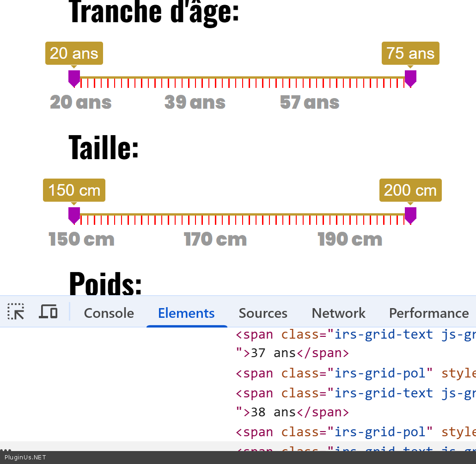Click the gold "200 cm" tooltip
This screenshot has height=464, width=476.
[x=410, y=190]
